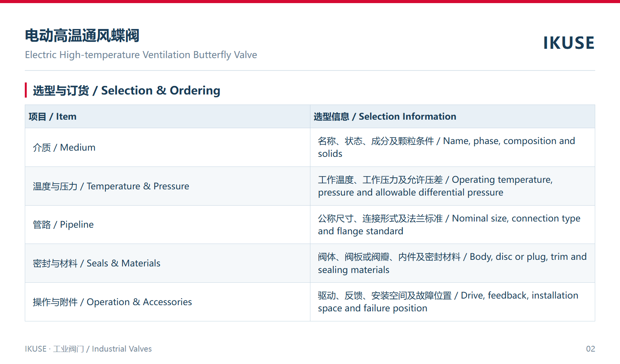Click the page number 02
The image size is (620, 364).
[590, 349]
